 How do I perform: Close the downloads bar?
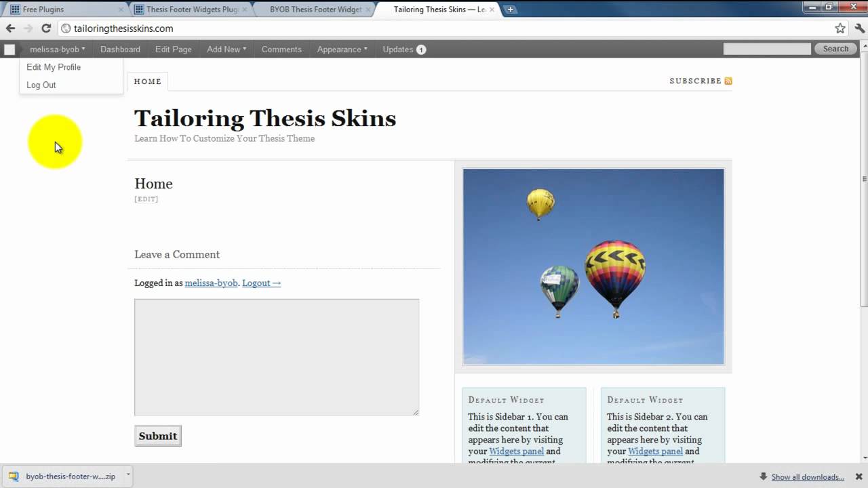[x=859, y=476]
